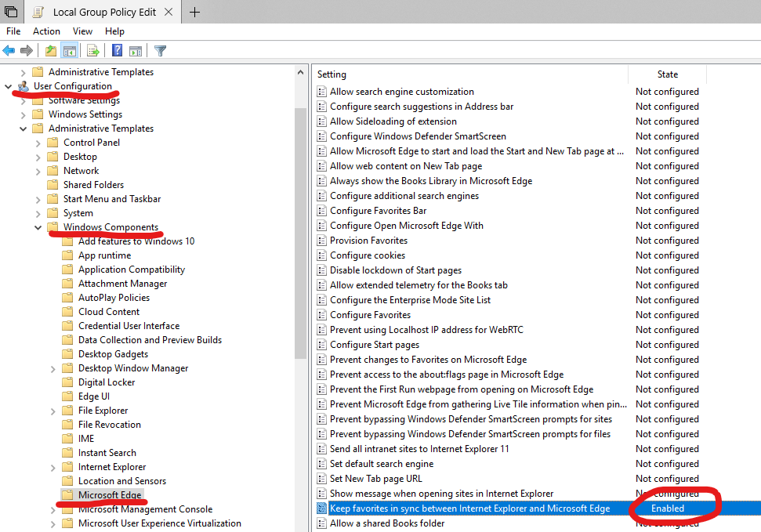Expand the Internet Explorer node
The width and height of the screenshot is (761, 532).
53,467
